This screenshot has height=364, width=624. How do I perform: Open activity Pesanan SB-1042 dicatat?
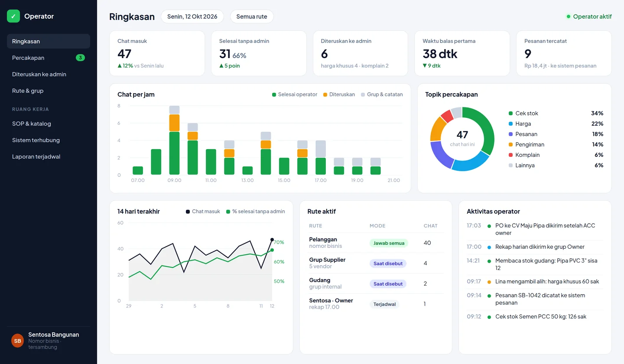(x=535, y=299)
